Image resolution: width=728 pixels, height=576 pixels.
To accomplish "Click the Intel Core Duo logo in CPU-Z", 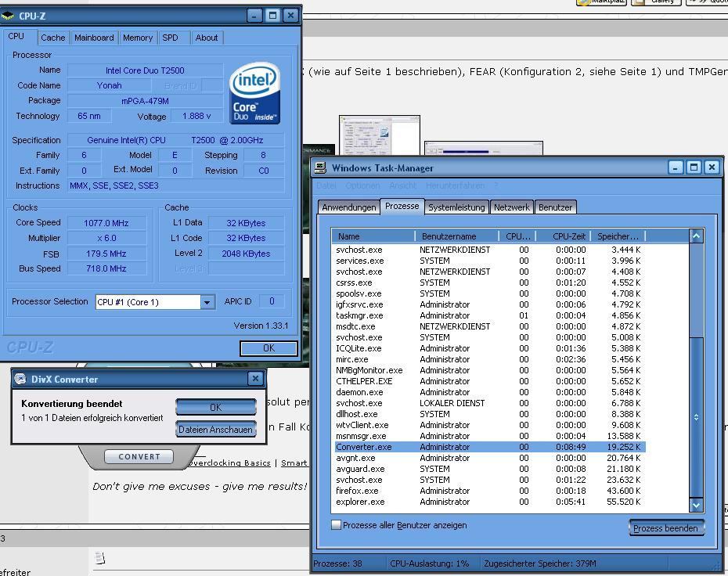I will [x=255, y=93].
